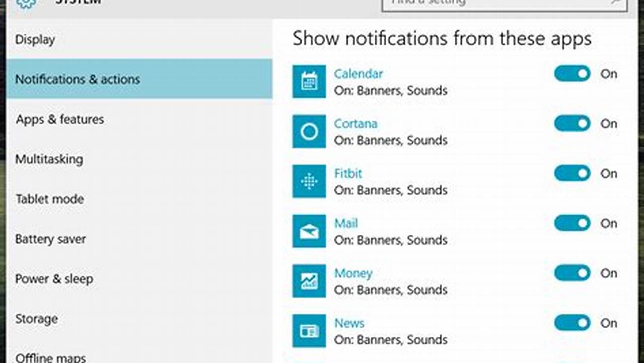Image resolution: width=644 pixels, height=363 pixels.
Task: Open Fitbit notification settings link
Action: (x=348, y=173)
